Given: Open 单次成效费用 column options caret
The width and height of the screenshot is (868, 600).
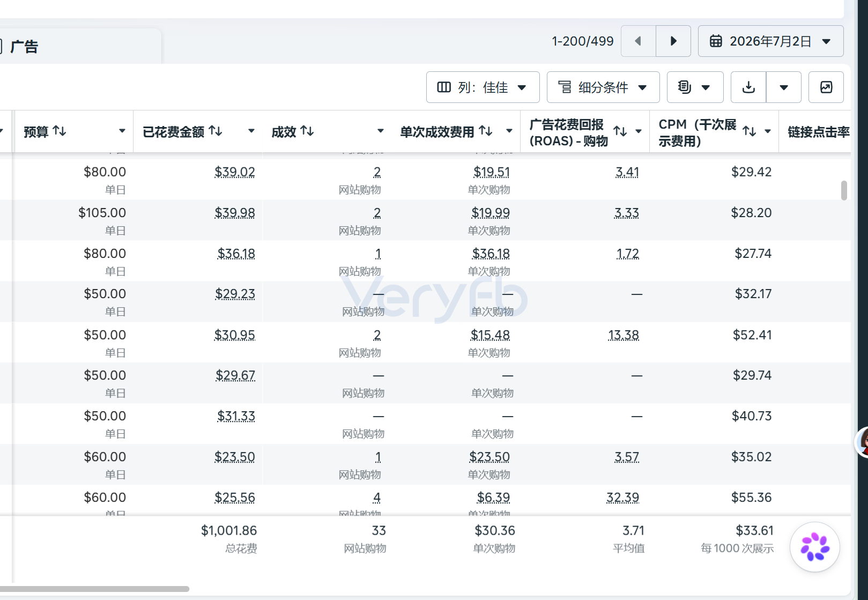Looking at the screenshot, I should (x=509, y=131).
